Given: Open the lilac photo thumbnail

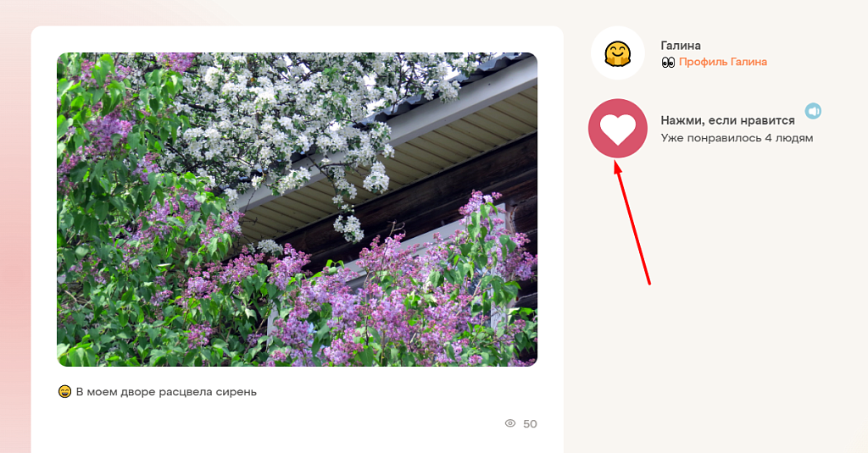Looking at the screenshot, I should coord(298,210).
